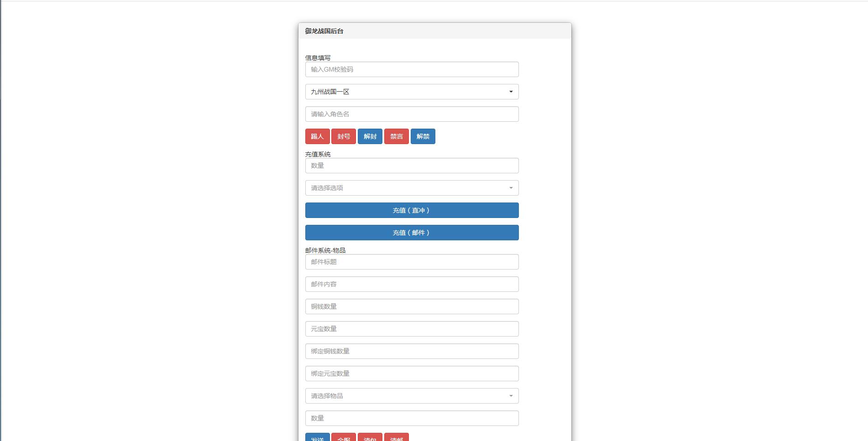Open the 请选择物品 dropdown

(x=412, y=396)
